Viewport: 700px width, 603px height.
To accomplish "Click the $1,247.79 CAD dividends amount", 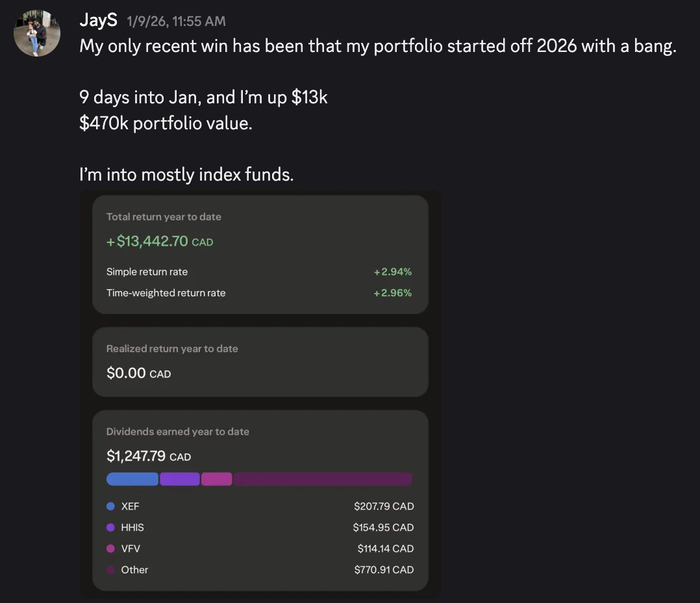I will (x=149, y=456).
